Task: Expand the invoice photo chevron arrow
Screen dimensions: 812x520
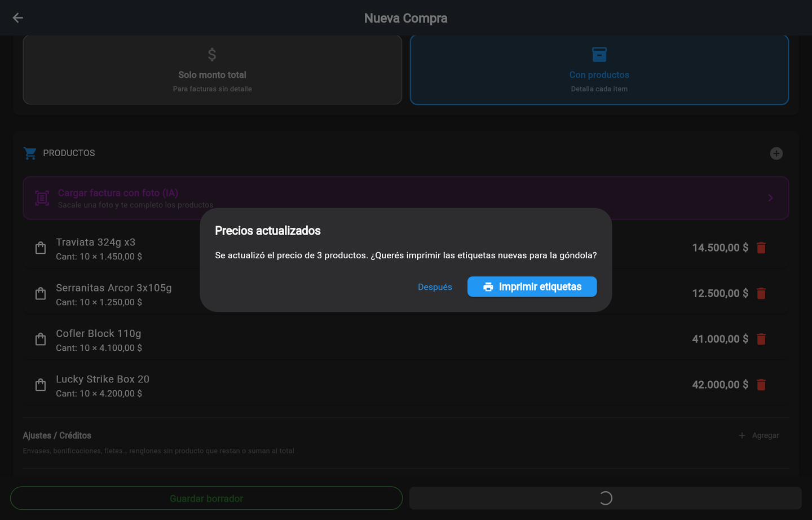Action: [770, 198]
